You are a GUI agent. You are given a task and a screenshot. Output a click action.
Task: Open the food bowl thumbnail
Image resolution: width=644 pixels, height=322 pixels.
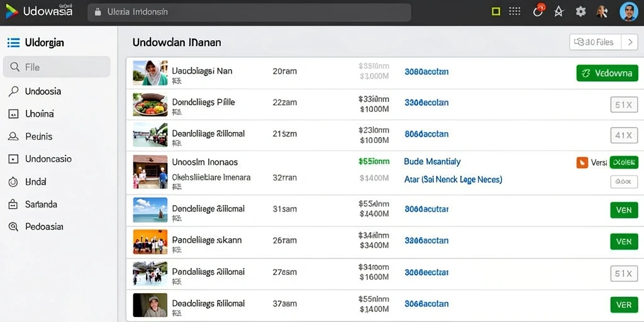pos(150,104)
